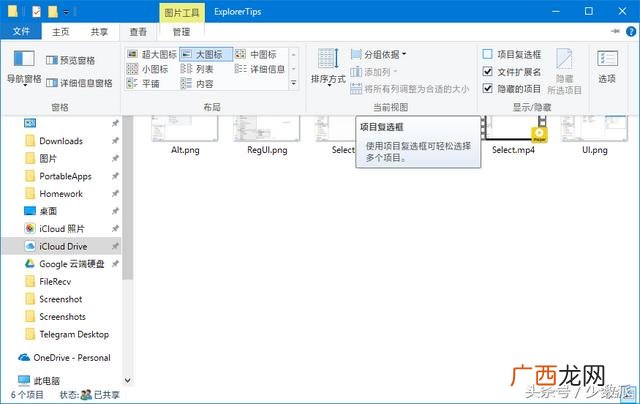Click Add columns (添加列) button
This screenshot has width=640, height=404.
(x=374, y=72)
